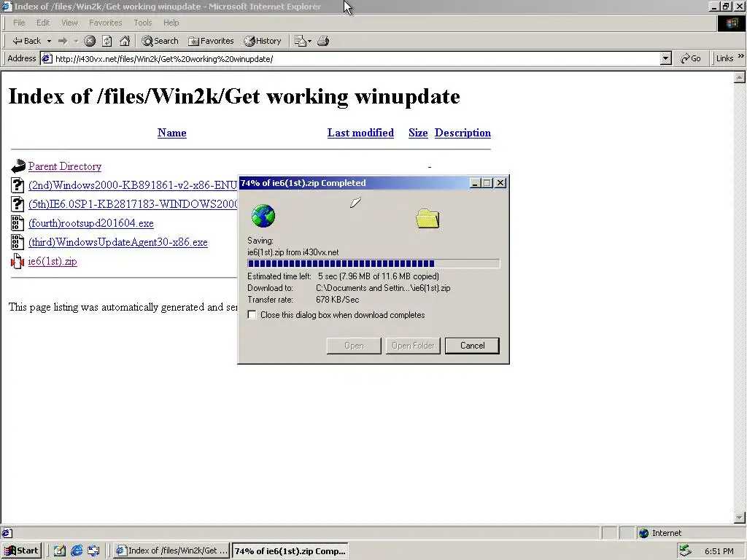Image resolution: width=747 pixels, height=560 pixels.
Task: Click the folder icon in download dialog
Action: [427, 219]
